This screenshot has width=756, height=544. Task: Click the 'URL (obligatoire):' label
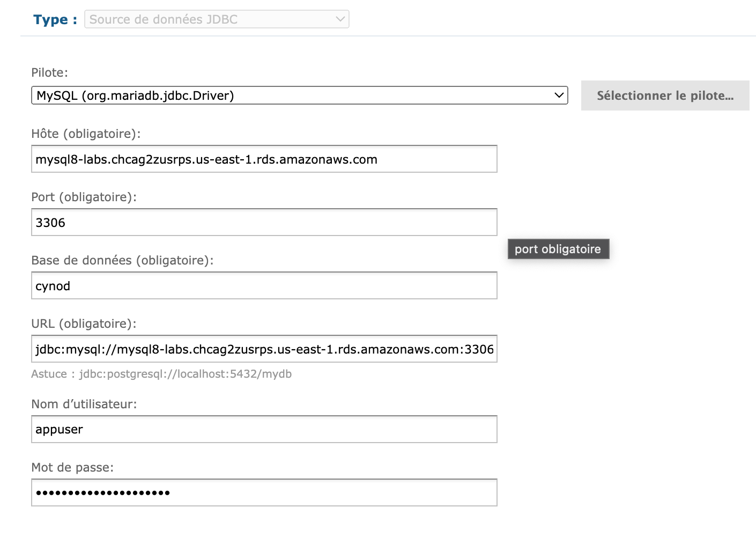tap(84, 324)
